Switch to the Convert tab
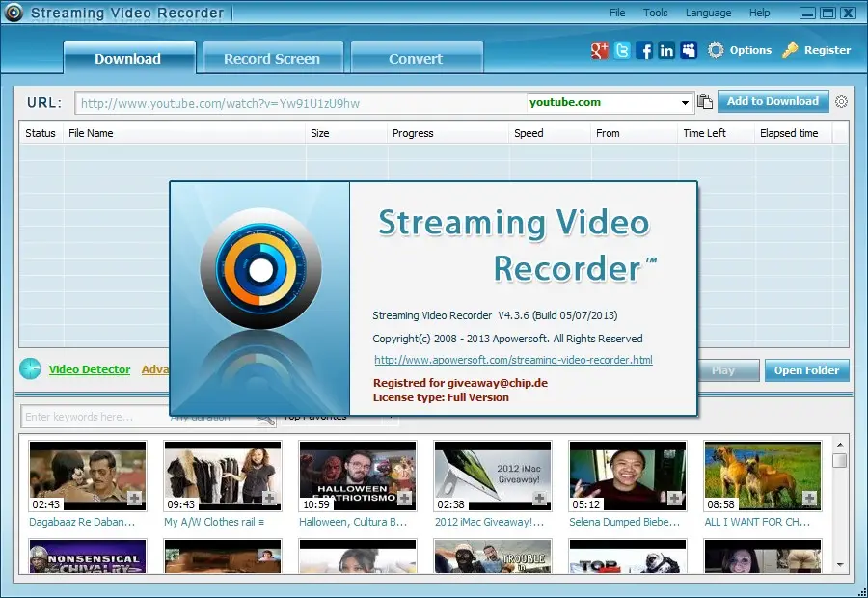Viewport: 868px width, 598px height. click(417, 58)
